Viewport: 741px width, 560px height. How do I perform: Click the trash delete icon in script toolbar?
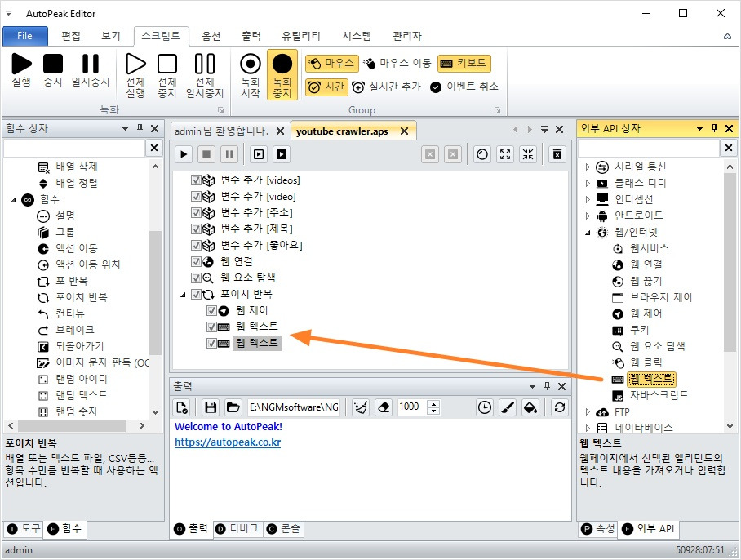pyautogui.click(x=557, y=154)
